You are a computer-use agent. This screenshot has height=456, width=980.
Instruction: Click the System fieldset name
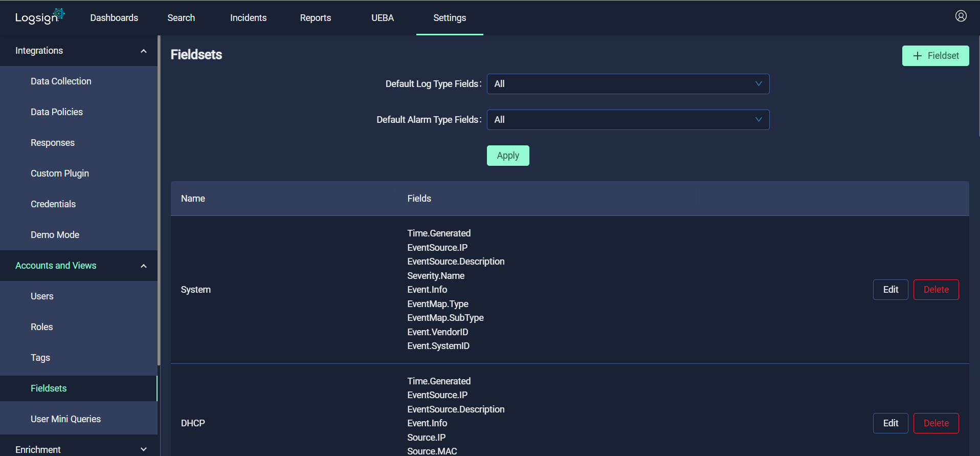click(x=195, y=290)
